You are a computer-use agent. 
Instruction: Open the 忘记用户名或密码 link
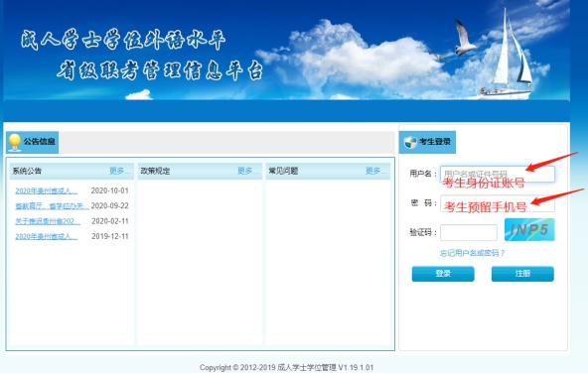click(x=472, y=253)
